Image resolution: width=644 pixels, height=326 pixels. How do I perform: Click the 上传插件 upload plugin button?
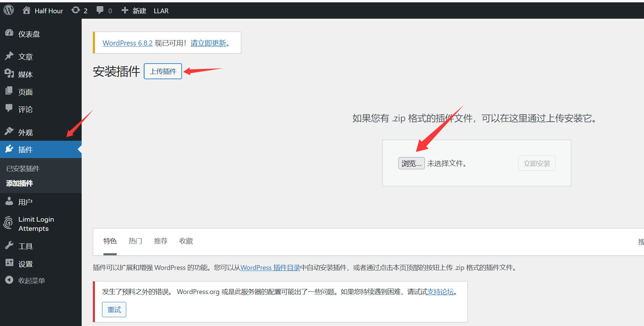[163, 71]
